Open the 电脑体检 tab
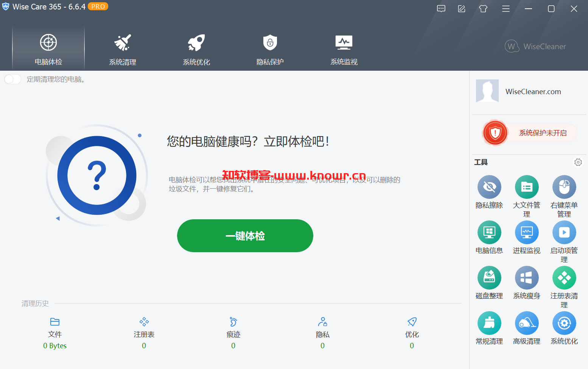Screen dimensions: 588x369 coord(48,48)
